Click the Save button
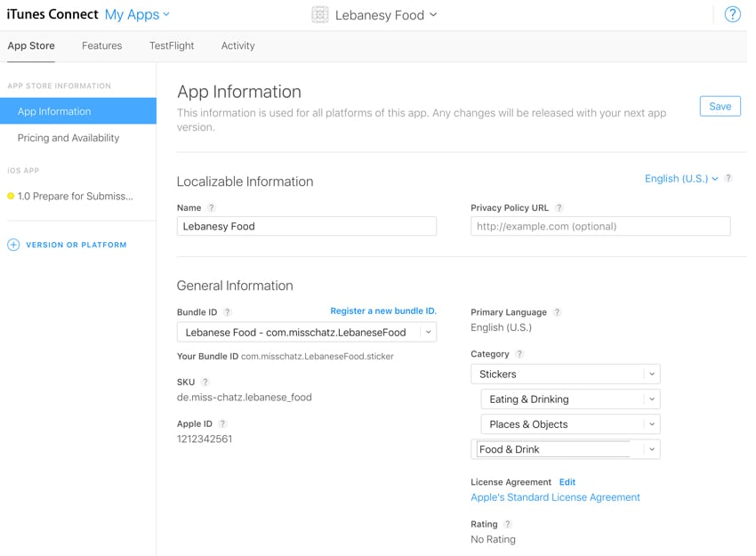756x556 pixels. pyautogui.click(x=720, y=106)
